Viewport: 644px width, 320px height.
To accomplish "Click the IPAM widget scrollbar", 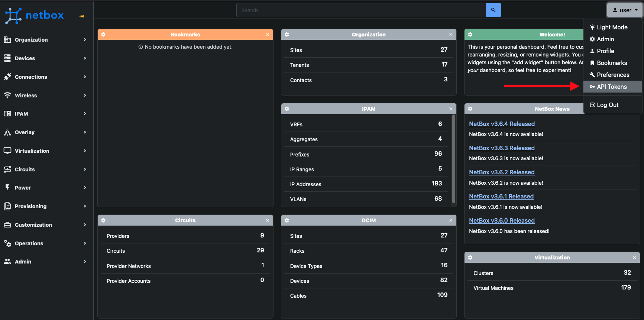I will point(453,159).
